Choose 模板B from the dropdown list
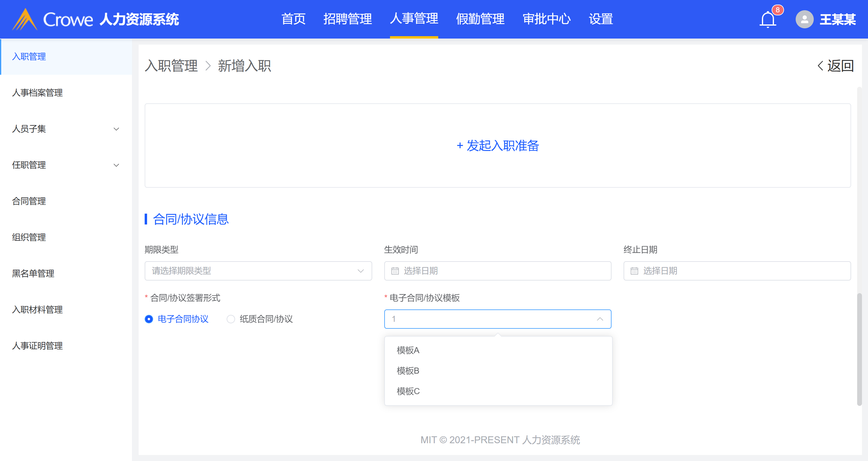 point(408,371)
